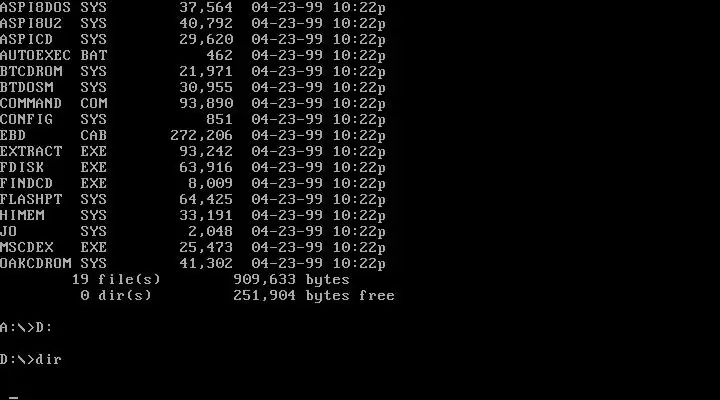Select the MSCDEX EXE file line
The height and width of the screenshot is (400, 720).
click(x=193, y=248)
